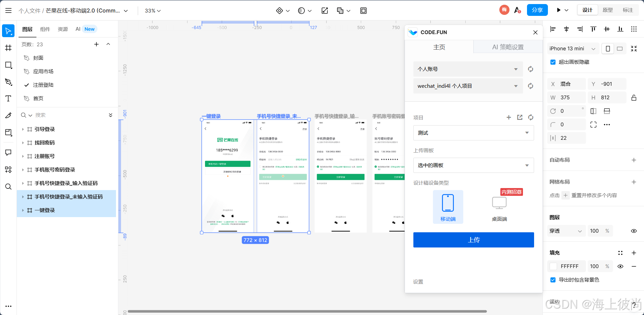Select the Frame tool
Viewport: 644px width, 315px height.
click(8, 48)
